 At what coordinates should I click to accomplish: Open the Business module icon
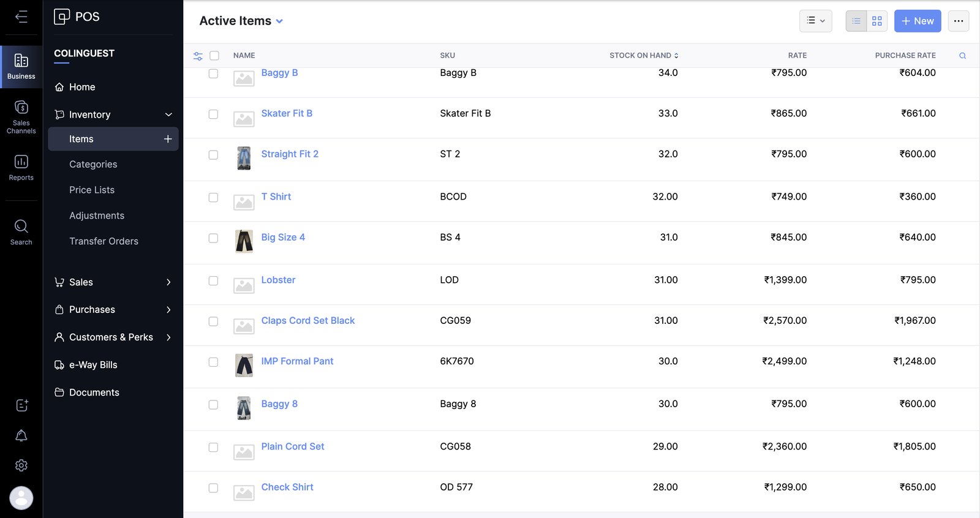click(x=21, y=67)
